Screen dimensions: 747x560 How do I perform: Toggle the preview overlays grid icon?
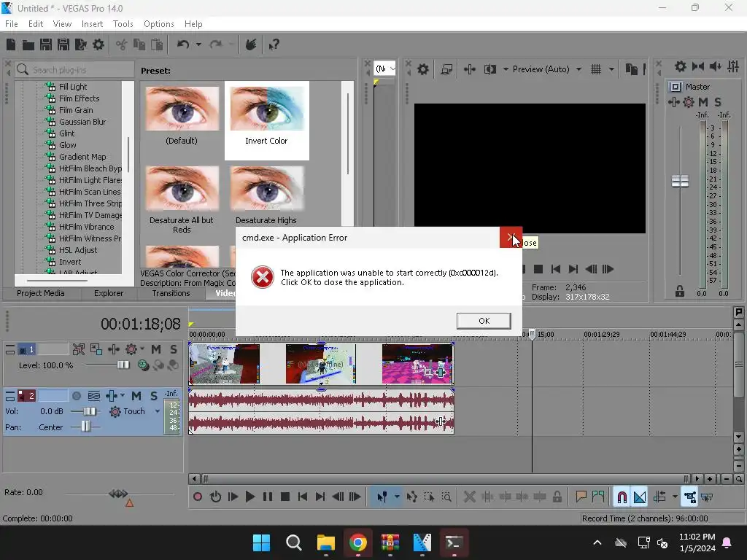click(x=595, y=69)
